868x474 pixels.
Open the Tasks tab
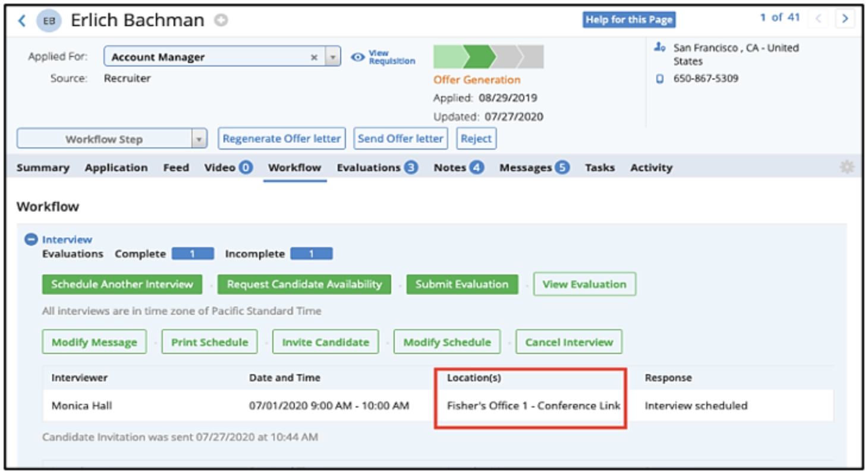tap(599, 168)
